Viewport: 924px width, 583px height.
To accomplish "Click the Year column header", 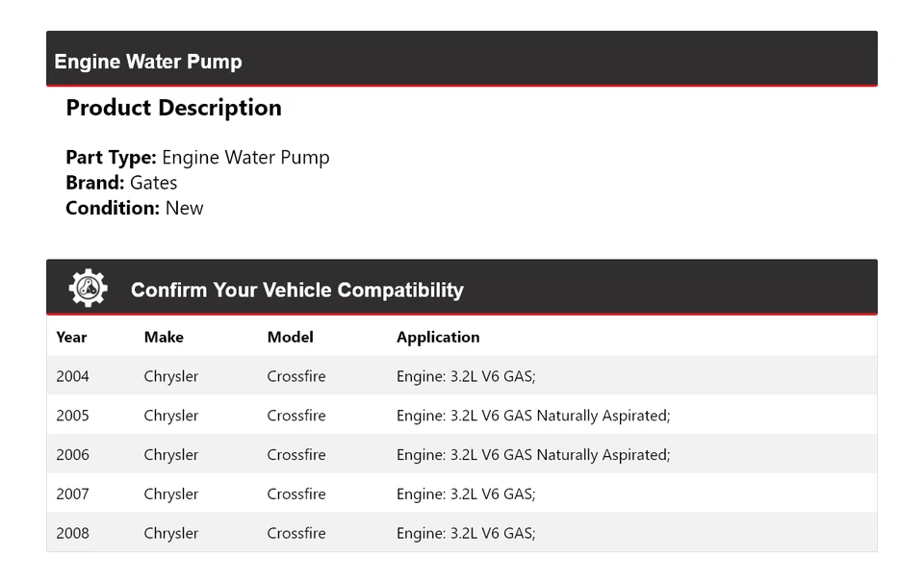I will (71, 337).
